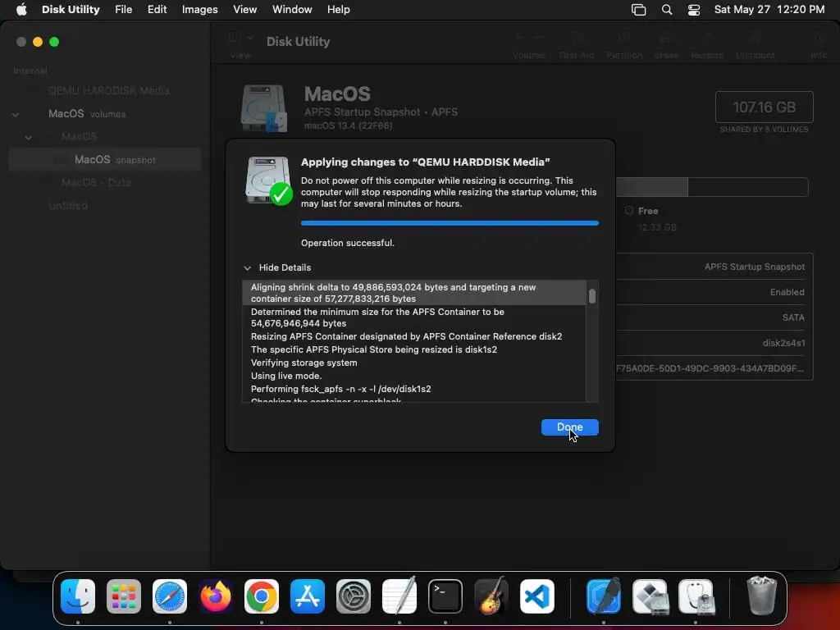Open the Images menu
Screen dimensions: 840x630
(199, 9)
